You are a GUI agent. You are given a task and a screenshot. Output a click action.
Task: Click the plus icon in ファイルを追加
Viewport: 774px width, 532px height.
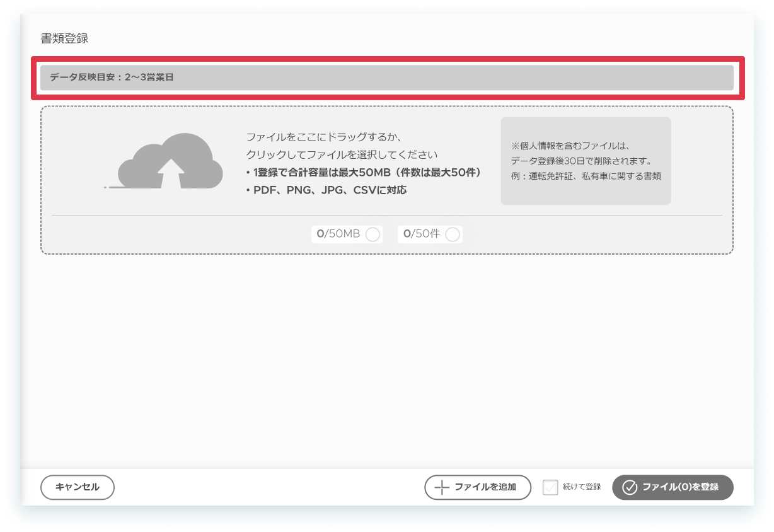click(x=442, y=487)
